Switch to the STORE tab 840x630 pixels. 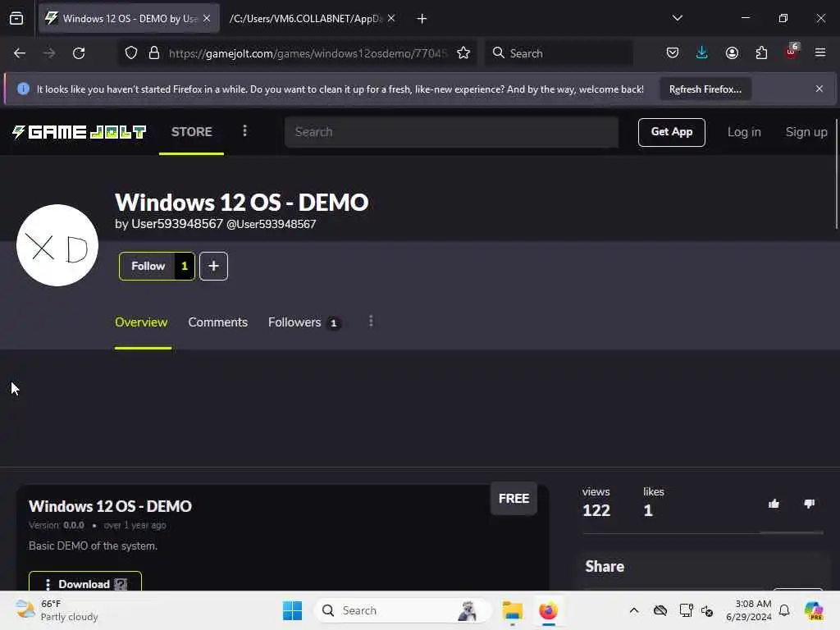tap(192, 132)
